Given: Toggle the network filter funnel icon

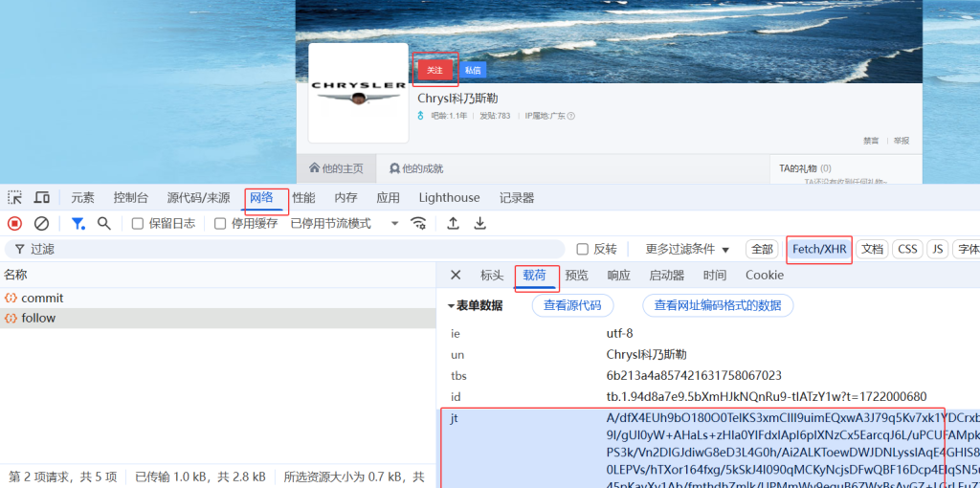Looking at the screenshot, I should [78, 223].
